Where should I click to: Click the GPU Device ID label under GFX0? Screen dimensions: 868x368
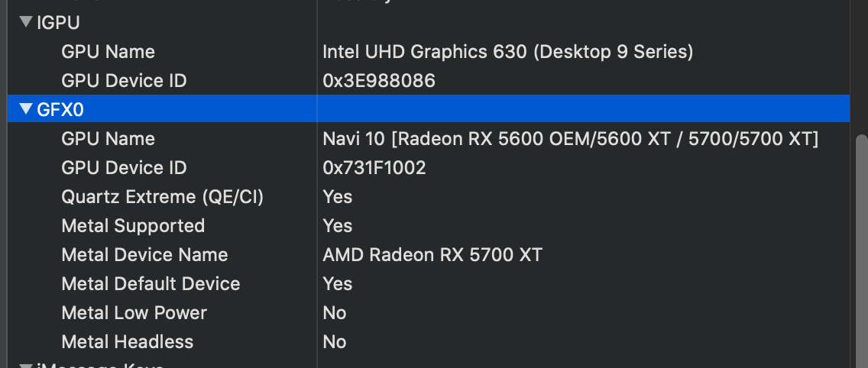tap(124, 168)
